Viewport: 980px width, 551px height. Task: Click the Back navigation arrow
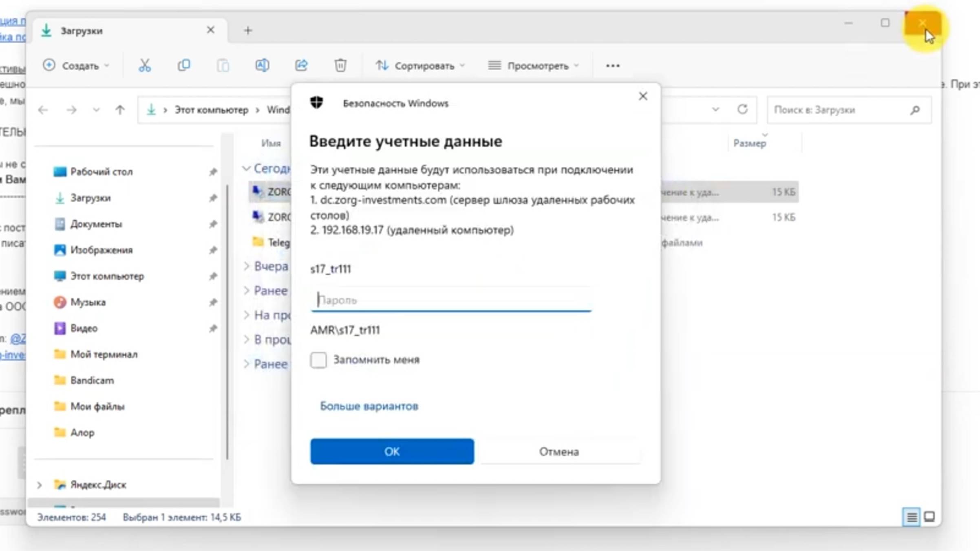43,110
